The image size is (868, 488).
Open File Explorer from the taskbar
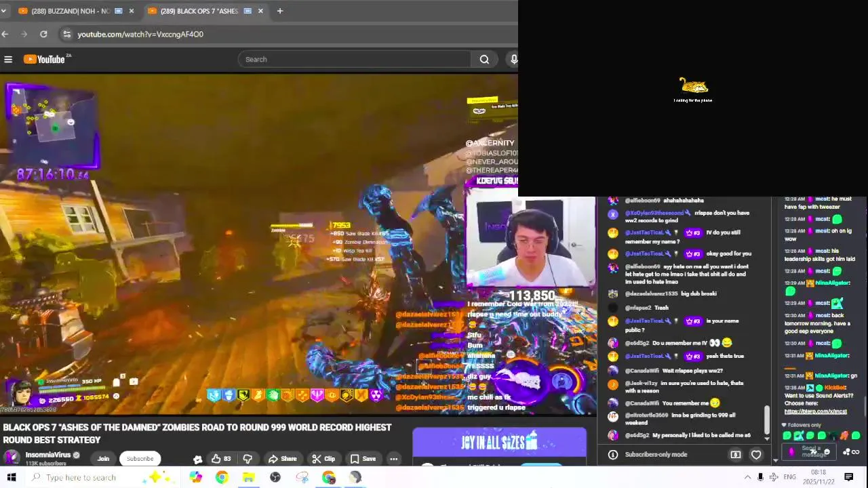click(x=248, y=477)
